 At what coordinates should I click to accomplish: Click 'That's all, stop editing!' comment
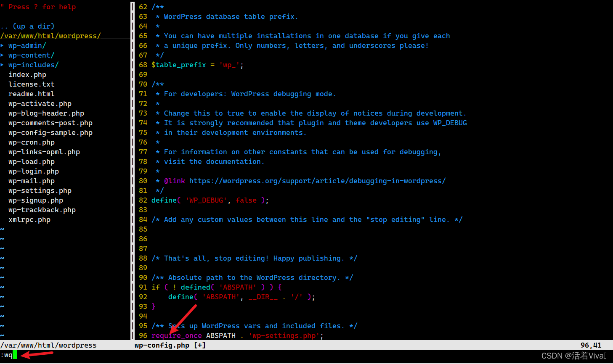coord(255,258)
